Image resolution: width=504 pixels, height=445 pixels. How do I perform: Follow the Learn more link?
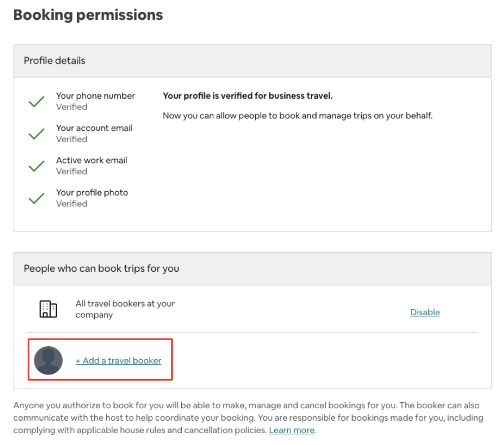[292, 430]
